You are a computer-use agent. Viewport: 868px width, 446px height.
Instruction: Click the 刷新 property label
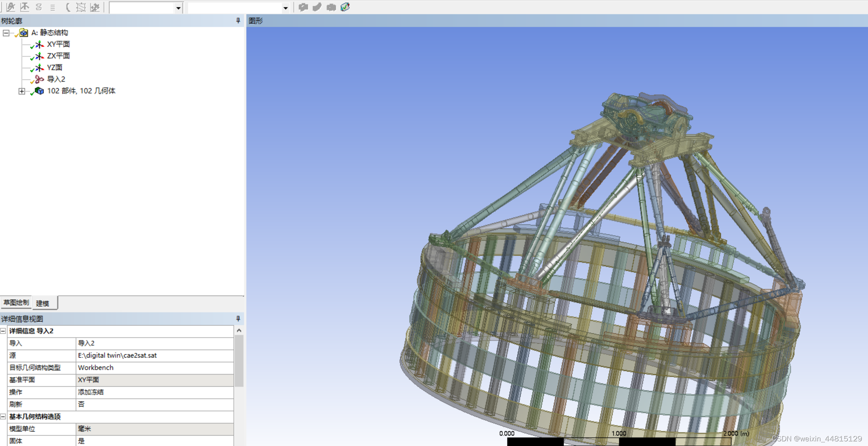[16, 404]
